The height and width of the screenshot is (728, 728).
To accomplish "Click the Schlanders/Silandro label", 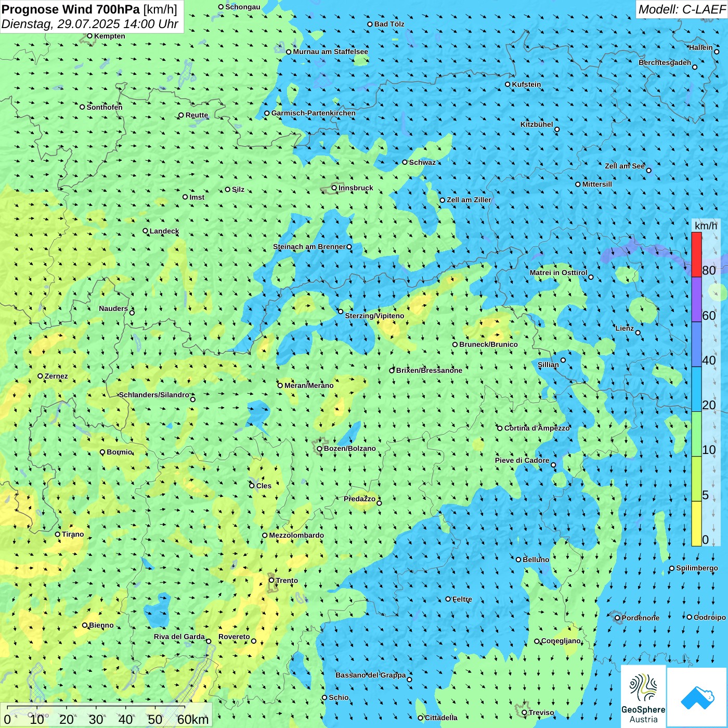I will tap(154, 395).
